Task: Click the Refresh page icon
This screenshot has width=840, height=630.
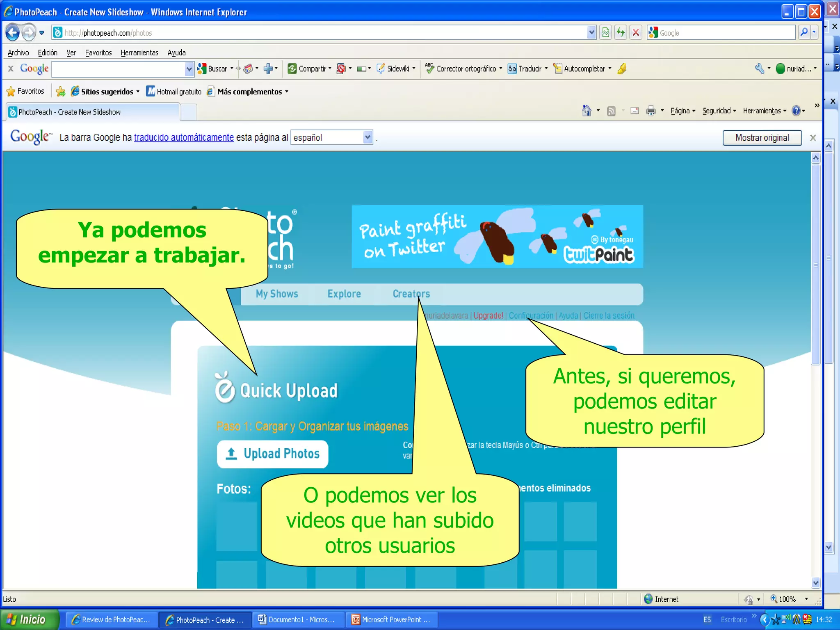Action: pos(621,32)
